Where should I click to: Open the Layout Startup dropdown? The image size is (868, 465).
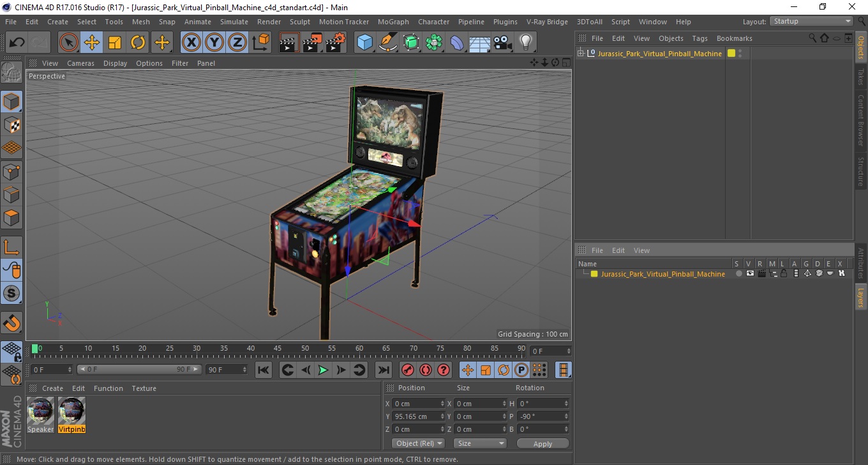[811, 21]
